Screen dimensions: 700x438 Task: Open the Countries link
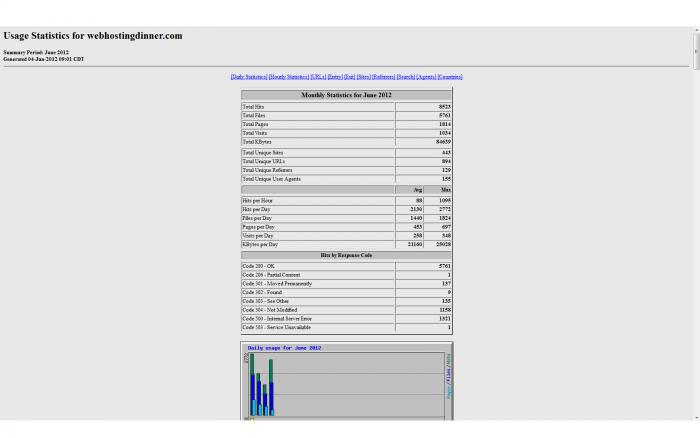450,77
